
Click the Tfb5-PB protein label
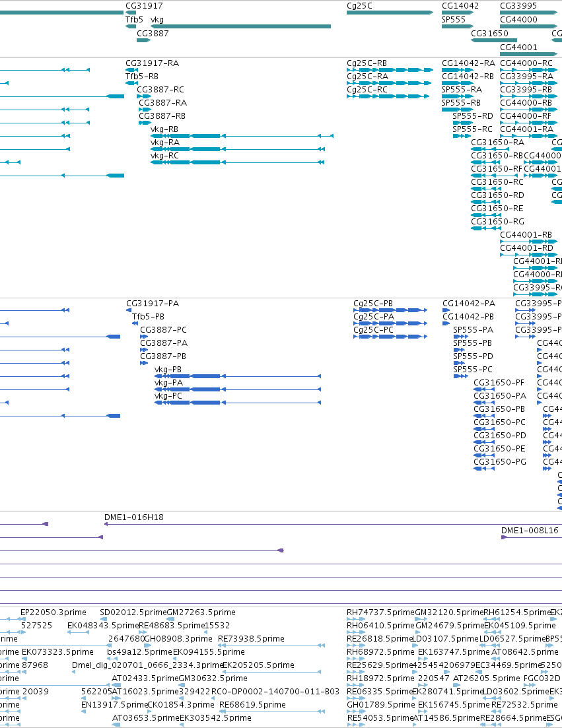[148, 317]
